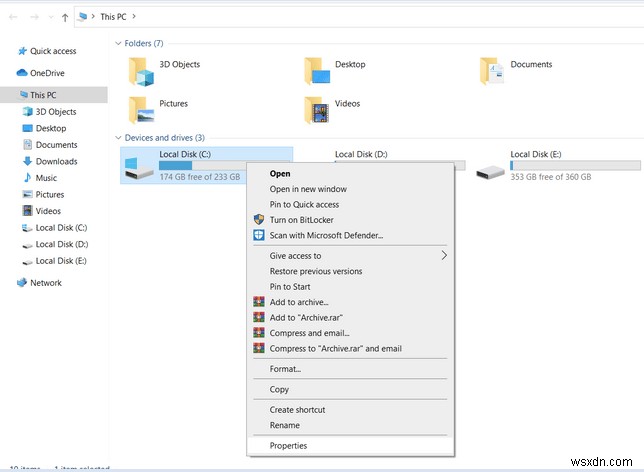
Task: Select Local Disk (C:) in sidebar
Action: coord(61,228)
